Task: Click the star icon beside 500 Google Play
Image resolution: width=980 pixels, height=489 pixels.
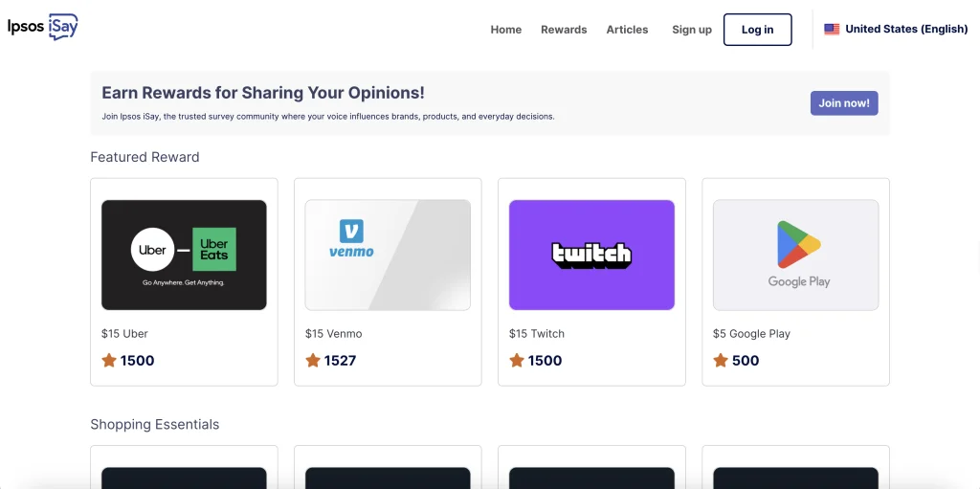Action: coord(721,360)
